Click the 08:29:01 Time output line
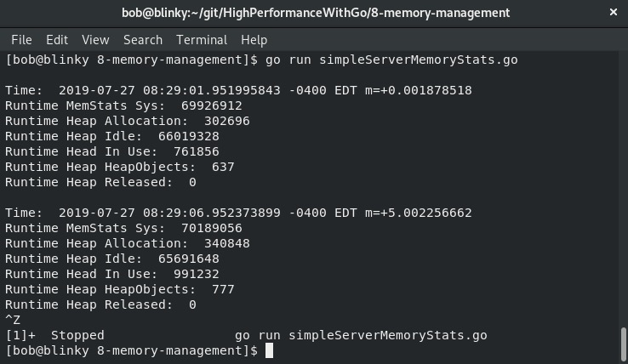Image resolution: width=628 pixels, height=364 pixels. 239,90
